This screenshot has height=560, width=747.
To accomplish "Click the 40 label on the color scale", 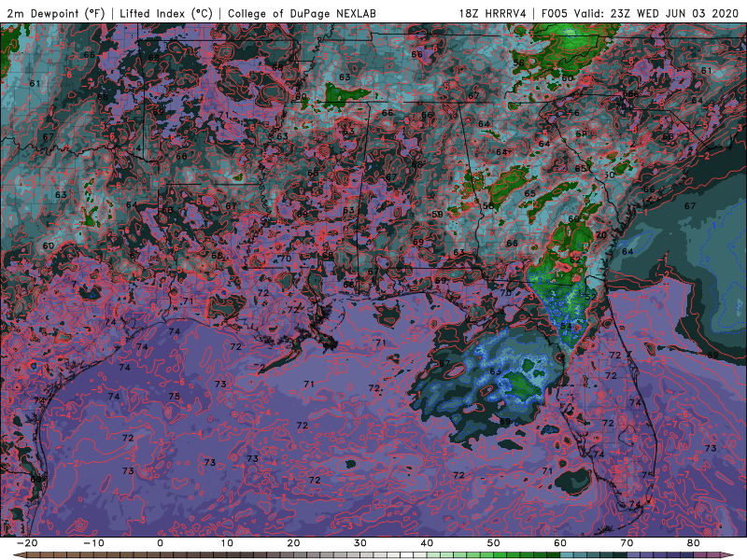I will 427,543.
